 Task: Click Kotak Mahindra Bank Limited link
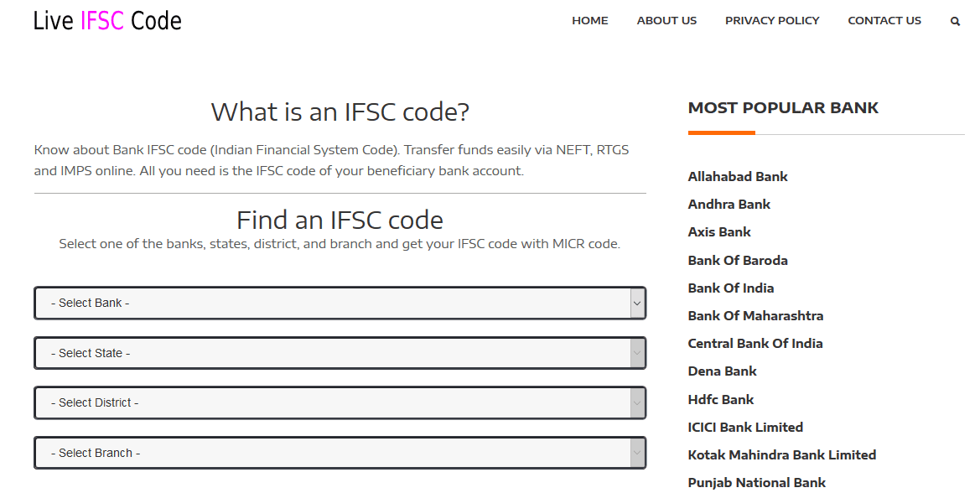(x=781, y=454)
